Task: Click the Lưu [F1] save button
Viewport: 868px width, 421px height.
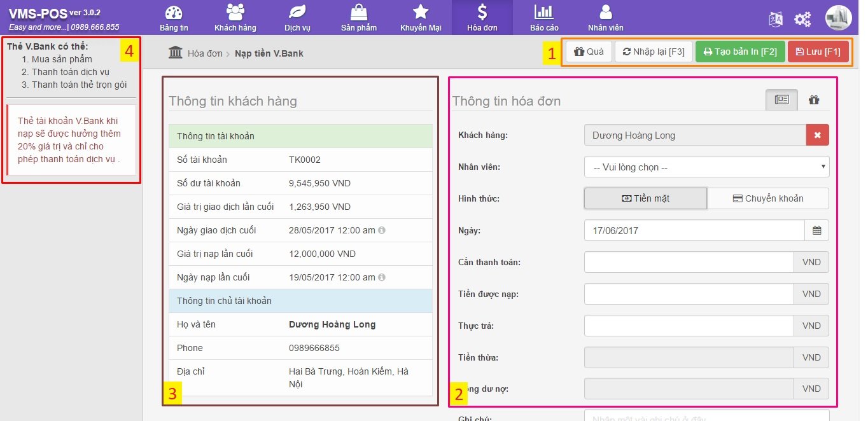Action: click(818, 52)
